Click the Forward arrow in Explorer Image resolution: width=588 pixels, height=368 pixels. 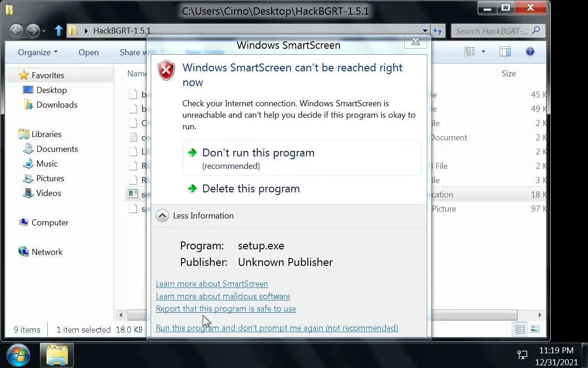point(33,31)
